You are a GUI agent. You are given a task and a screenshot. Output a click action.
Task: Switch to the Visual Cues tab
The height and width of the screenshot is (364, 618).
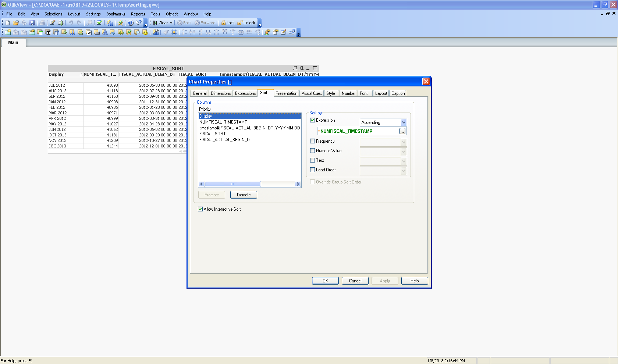pyautogui.click(x=312, y=93)
